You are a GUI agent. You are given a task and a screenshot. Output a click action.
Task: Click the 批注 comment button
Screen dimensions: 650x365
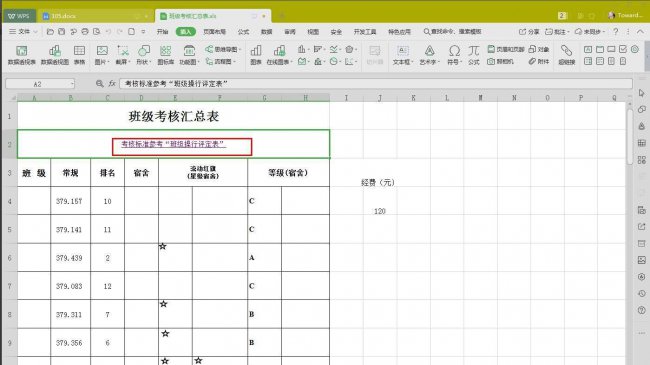coord(558,32)
